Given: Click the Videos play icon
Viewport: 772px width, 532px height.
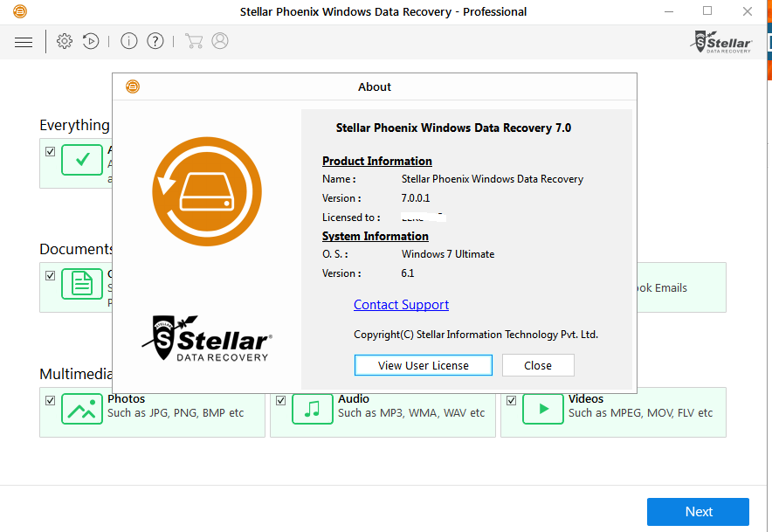Looking at the screenshot, I should coord(543,409).
